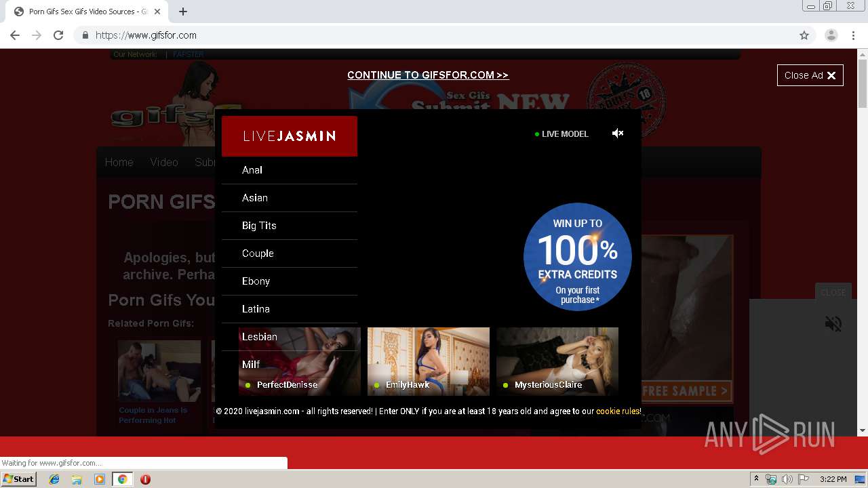Open the red circular taskbar icon
This screenshot has width=868, height=488.
pyautogui.click(x=145, y=479)
